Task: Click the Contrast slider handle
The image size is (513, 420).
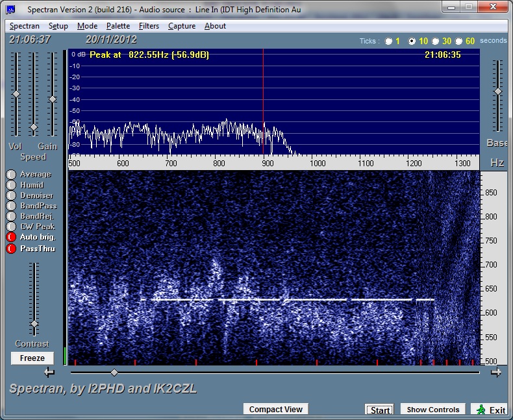Action: (34, 324)
